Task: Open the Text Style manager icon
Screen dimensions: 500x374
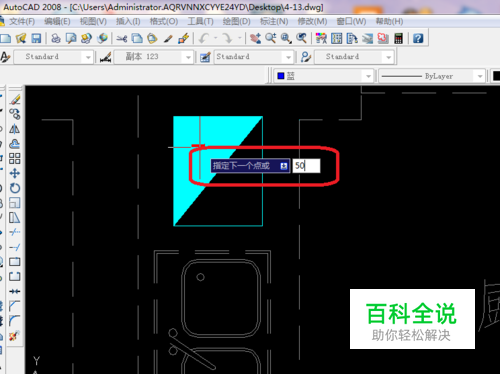Action: 5,57
